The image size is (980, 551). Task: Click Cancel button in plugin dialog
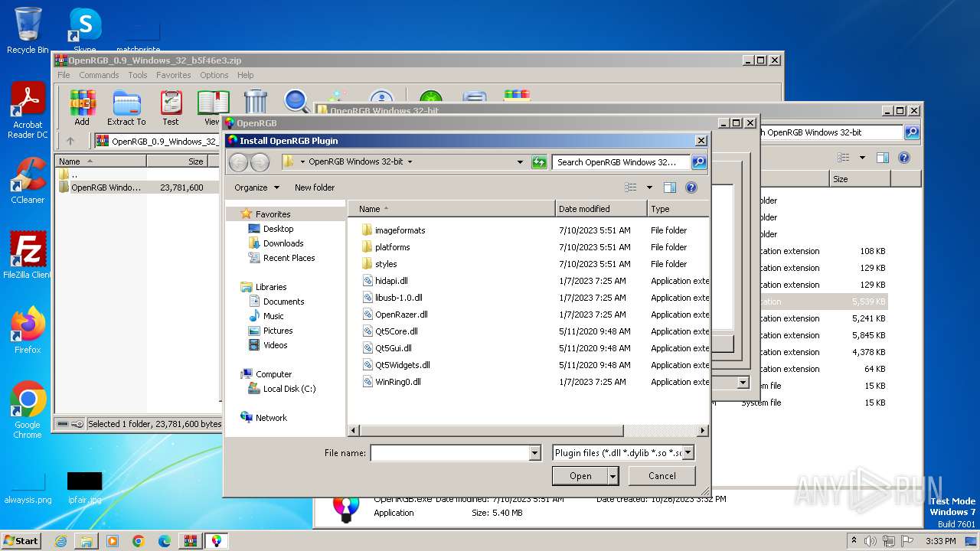point(662,476)
